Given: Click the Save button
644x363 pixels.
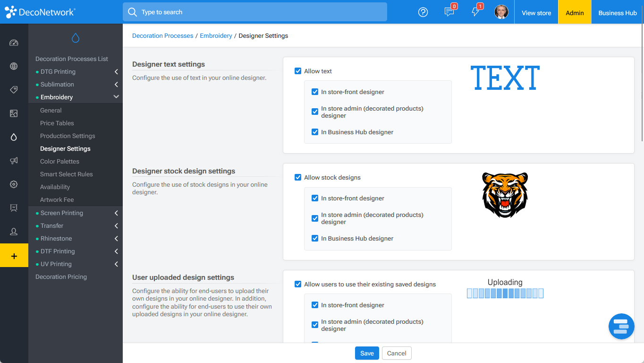Looking at the screenshot, I should pyautogui.click(x=367, y=353).
